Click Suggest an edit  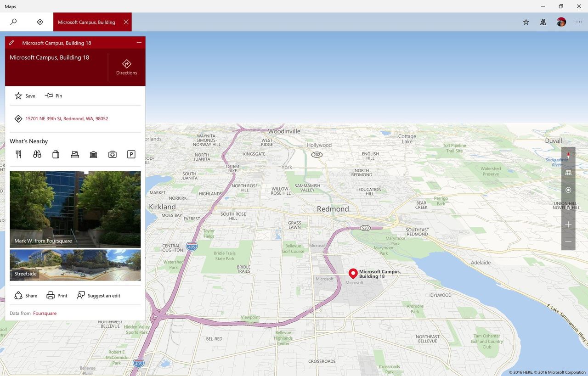[98, 296]
